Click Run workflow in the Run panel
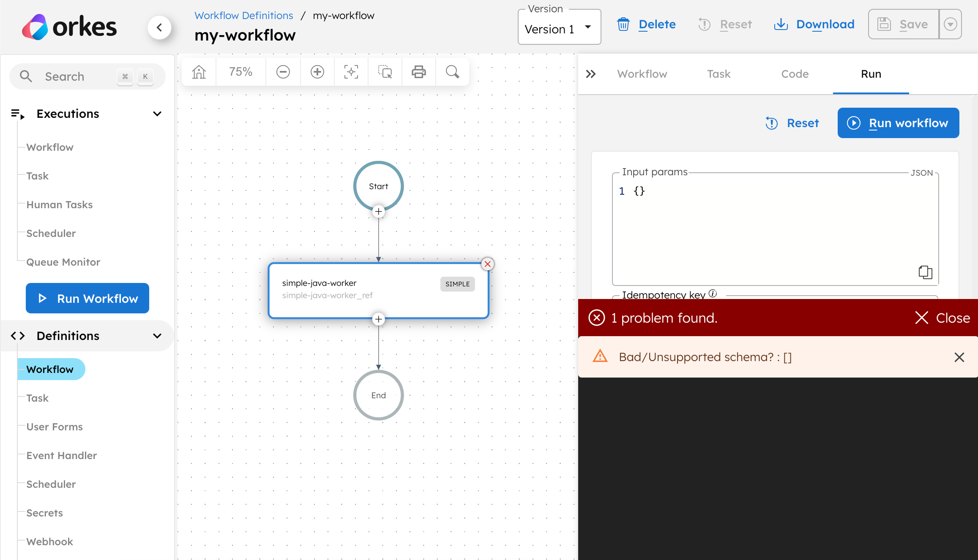Viewport: 978px width, 560px height. point(898,123)
